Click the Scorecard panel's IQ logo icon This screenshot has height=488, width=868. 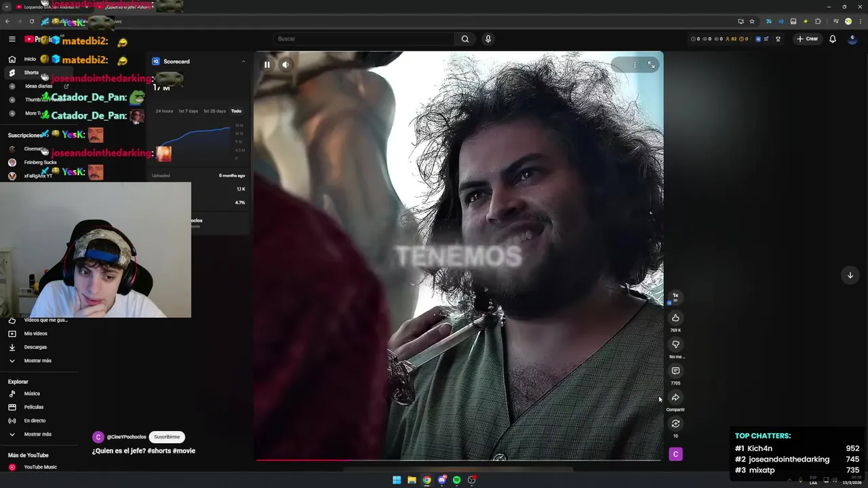click(156, 62)
